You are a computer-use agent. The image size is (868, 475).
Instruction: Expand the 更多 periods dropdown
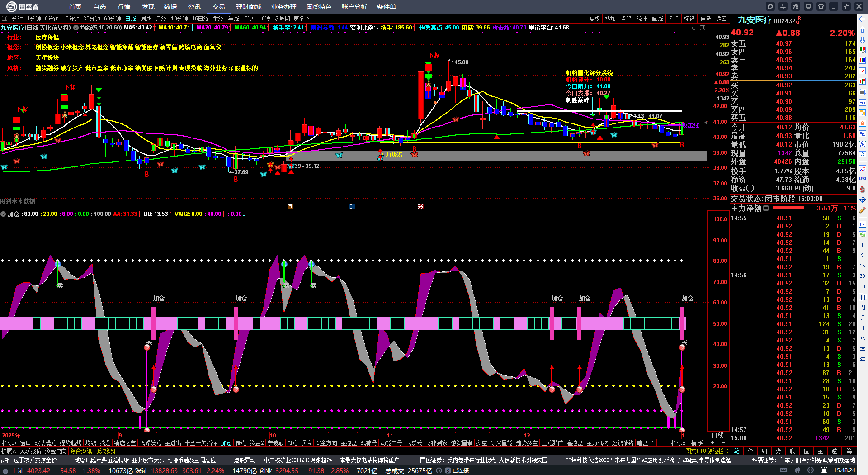click(302, 19)
